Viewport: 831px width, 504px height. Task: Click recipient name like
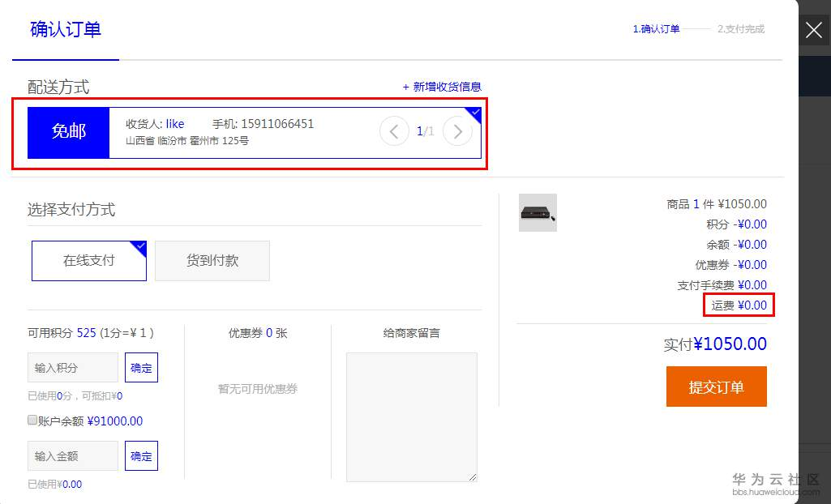175,124
